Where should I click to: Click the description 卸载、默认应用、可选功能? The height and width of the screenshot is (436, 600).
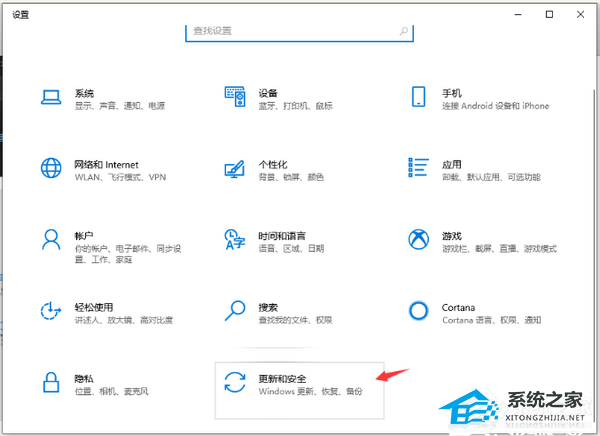(x=491, y=177)
